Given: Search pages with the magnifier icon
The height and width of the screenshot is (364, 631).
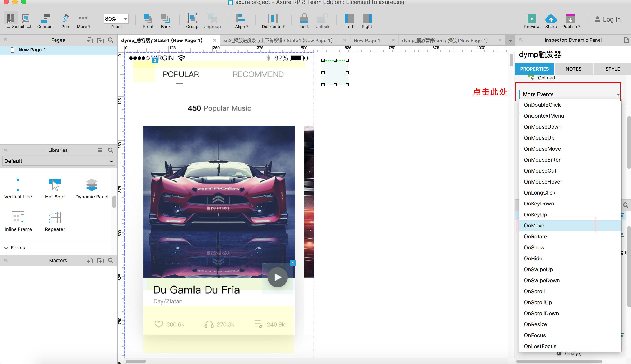Looking at the screenshot, I should click(110, 40).
